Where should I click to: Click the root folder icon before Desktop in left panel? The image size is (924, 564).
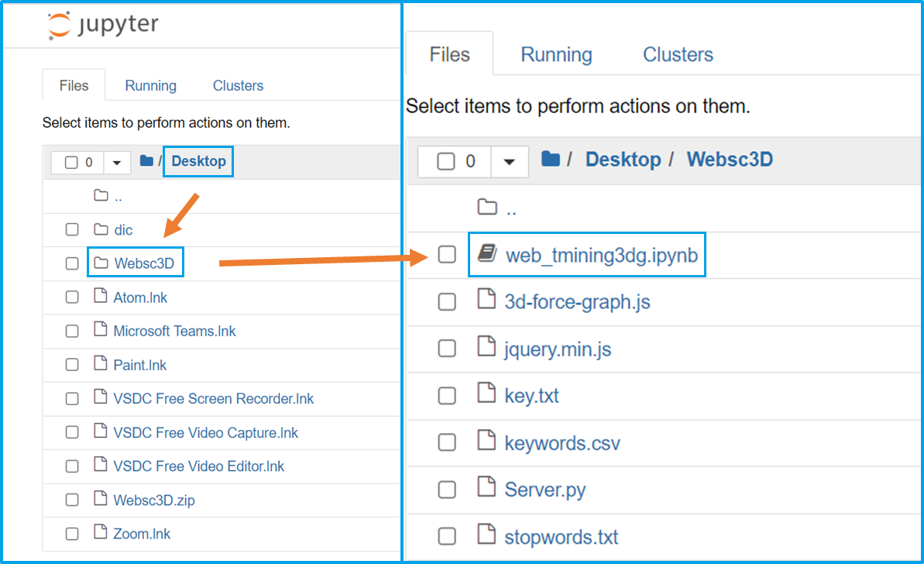click(146, 161)
